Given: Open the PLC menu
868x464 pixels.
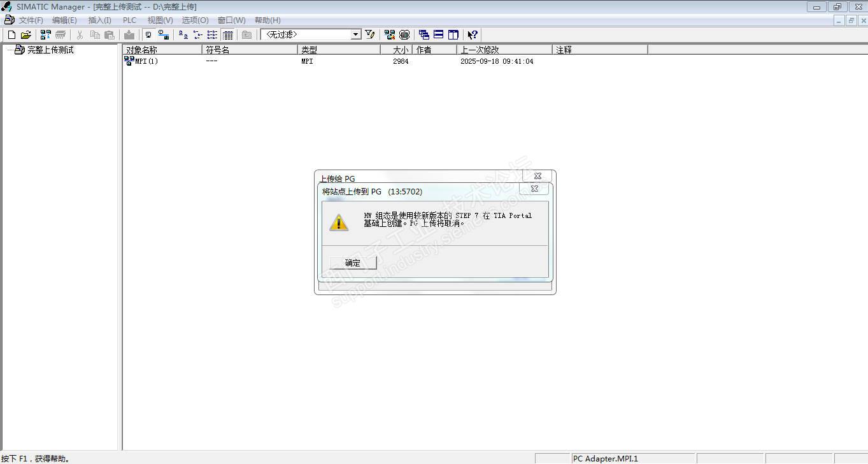Looking at the screenshot, I should [x=129, y=20].
